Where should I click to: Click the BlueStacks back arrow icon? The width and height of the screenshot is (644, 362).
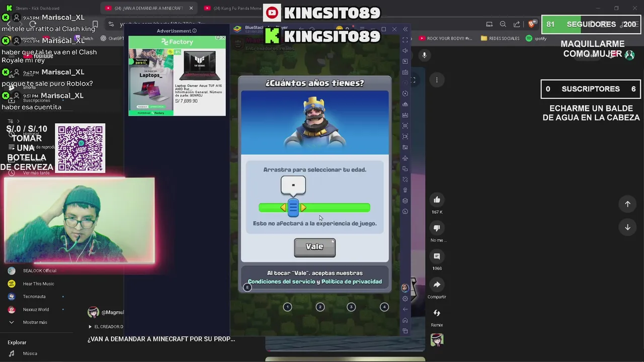coord(405,309)
